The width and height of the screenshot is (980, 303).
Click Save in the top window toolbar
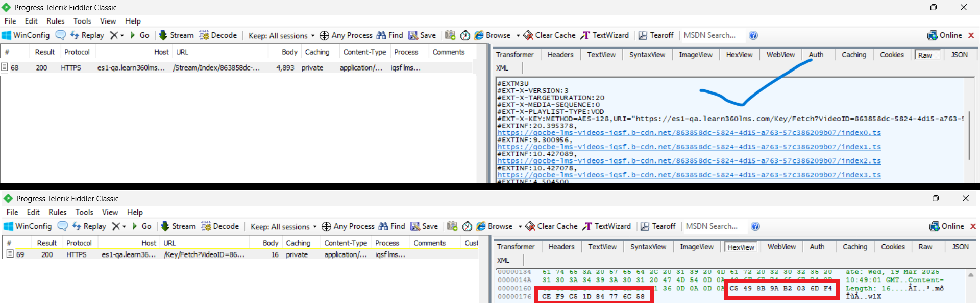pyautogui.click(x=422, y=35)
